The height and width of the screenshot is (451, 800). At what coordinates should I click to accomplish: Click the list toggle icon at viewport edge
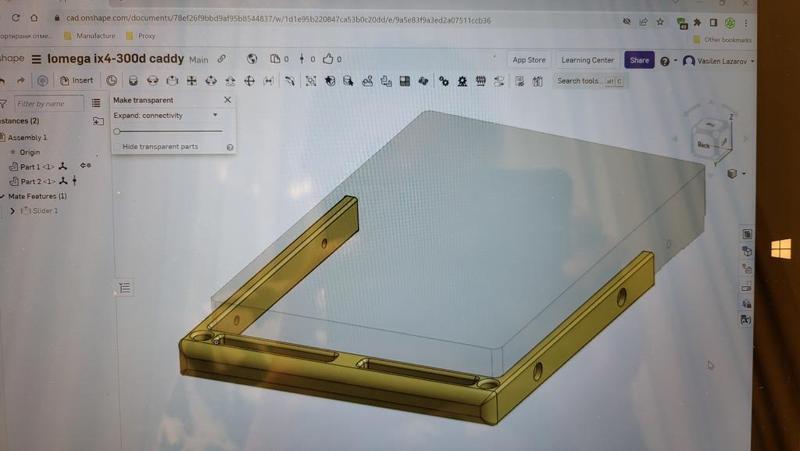(124, 288)
